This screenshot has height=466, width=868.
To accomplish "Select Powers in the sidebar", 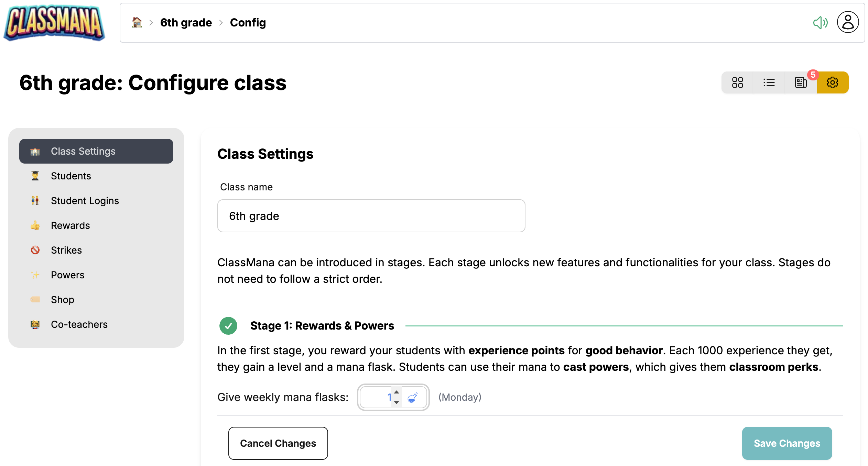I will [x=67, y=275].
